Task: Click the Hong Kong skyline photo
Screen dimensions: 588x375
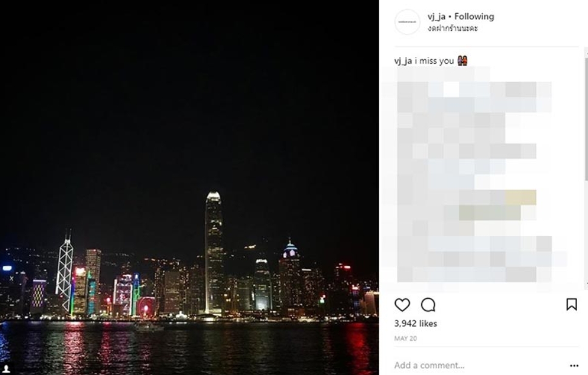Action: pos(189,187)
